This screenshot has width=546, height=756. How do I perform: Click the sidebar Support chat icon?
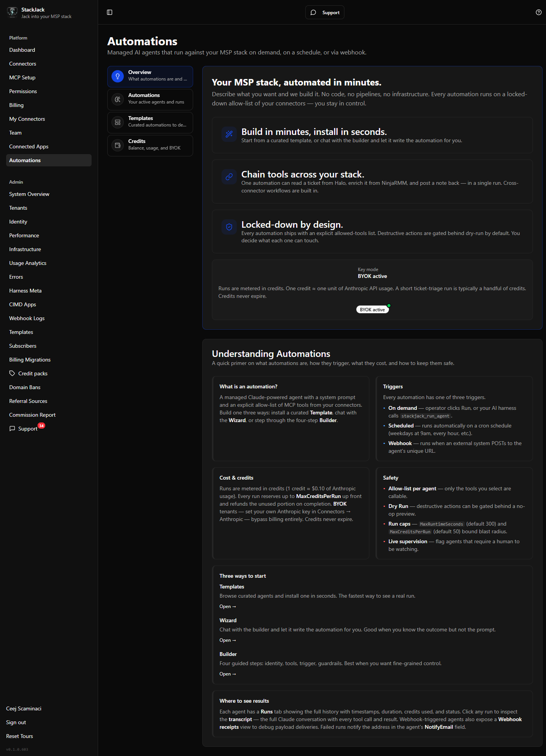pyautogui.click(x=12, y=428)
